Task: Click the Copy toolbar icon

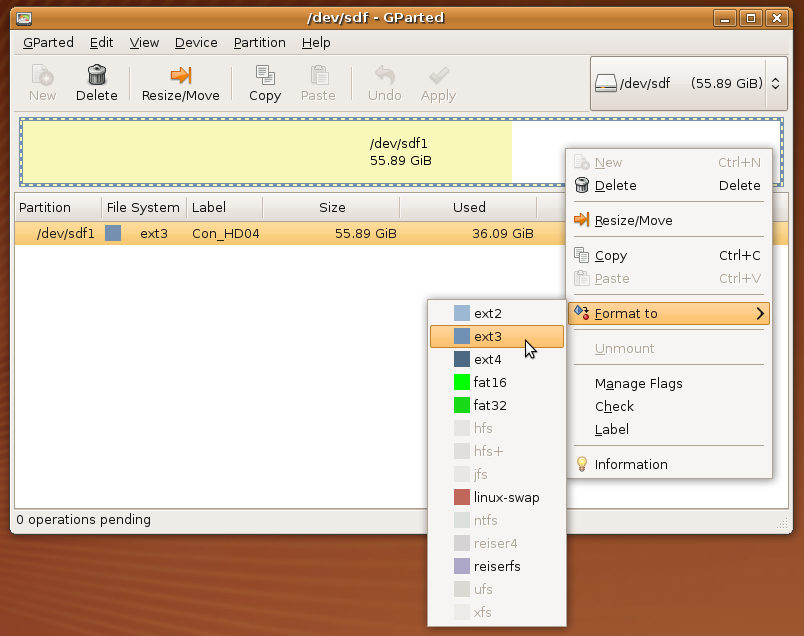Action: [x=265, y=75]
